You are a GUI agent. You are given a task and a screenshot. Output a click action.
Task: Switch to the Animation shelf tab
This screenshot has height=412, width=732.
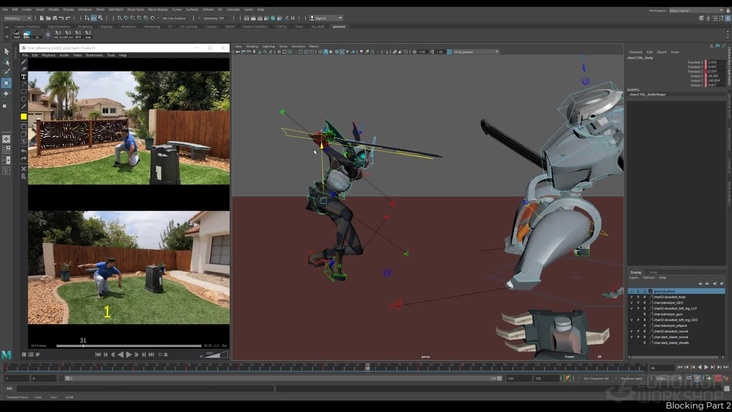click(130, 27)
